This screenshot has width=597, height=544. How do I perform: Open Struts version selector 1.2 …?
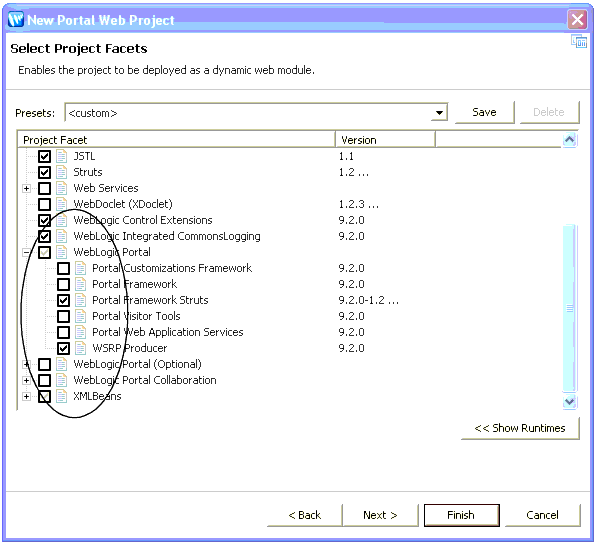(354, 172)
